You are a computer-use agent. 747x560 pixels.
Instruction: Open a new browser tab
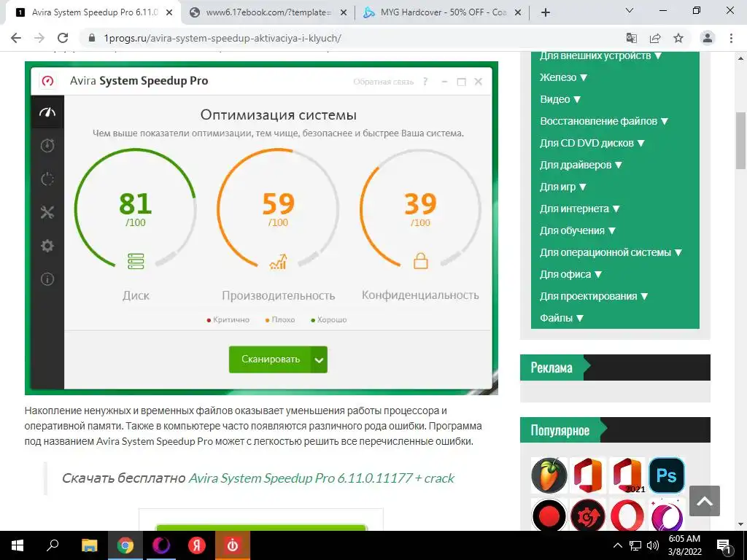click(546, 12)
